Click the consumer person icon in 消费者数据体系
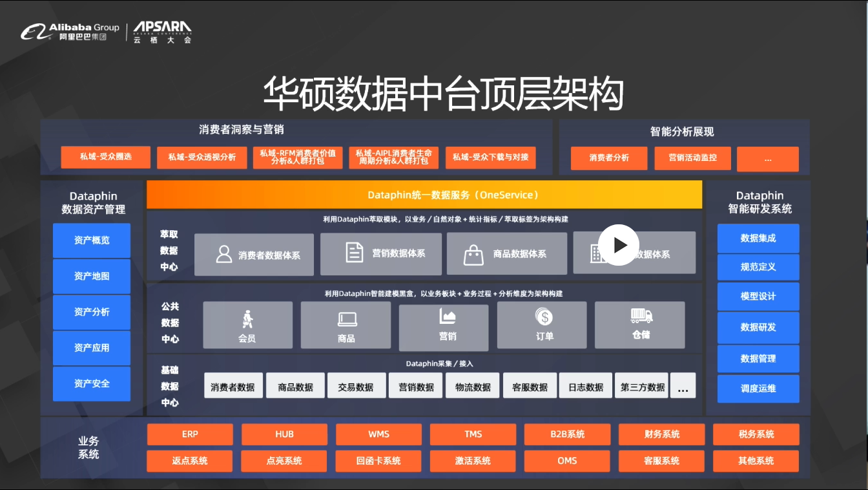The height and width of the screenshot is (490, 868). tap(224, 254)
